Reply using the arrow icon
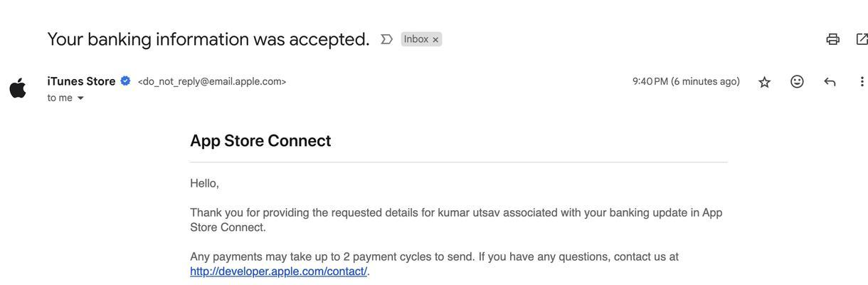868x285 pixels. tap(830, 82)
